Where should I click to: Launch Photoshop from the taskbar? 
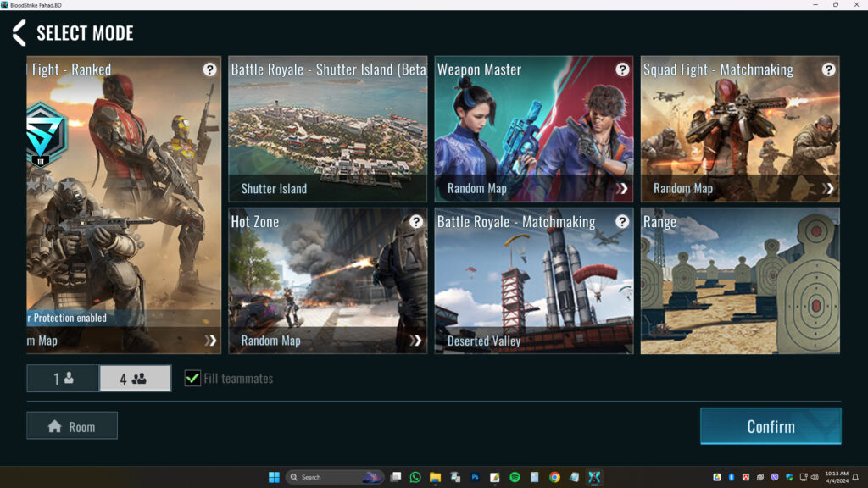tap(475, 477)
